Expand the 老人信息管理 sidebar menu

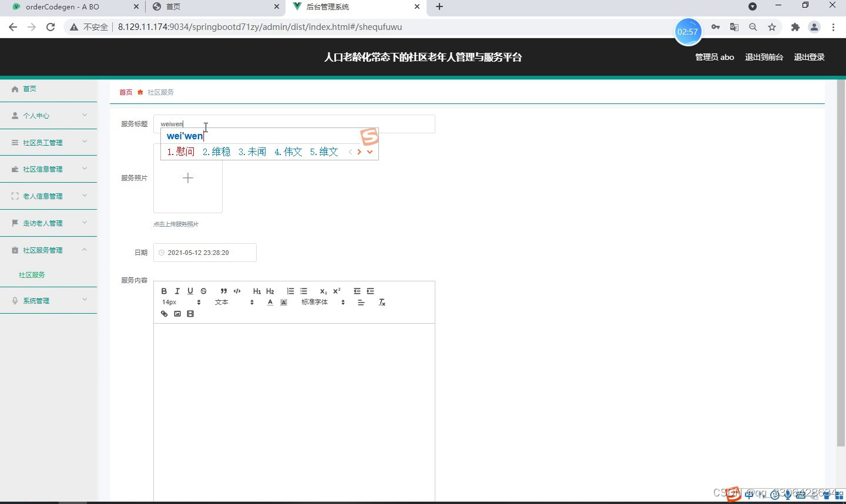coord(49,196)
